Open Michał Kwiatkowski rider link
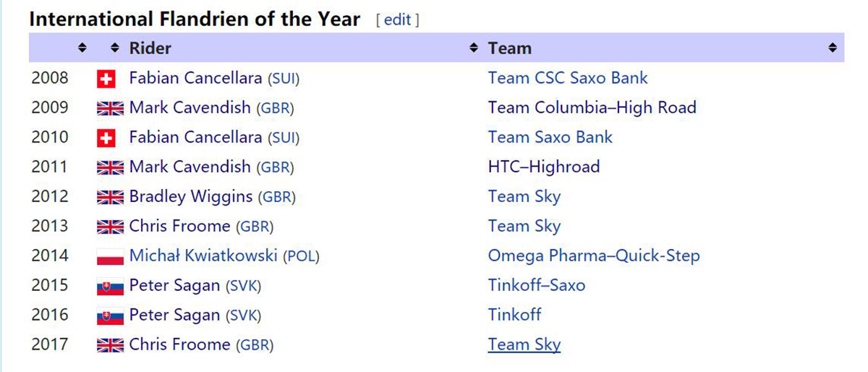Image resolution: width=868 pixels, height=372 pixels. (204, 256)
